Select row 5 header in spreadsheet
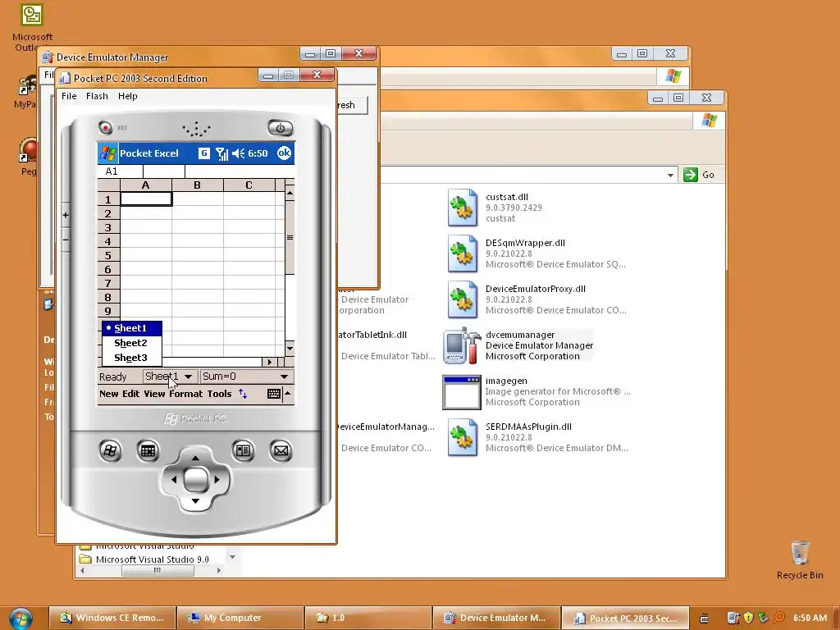Screen dimensions: 840x630 [108, 256]
